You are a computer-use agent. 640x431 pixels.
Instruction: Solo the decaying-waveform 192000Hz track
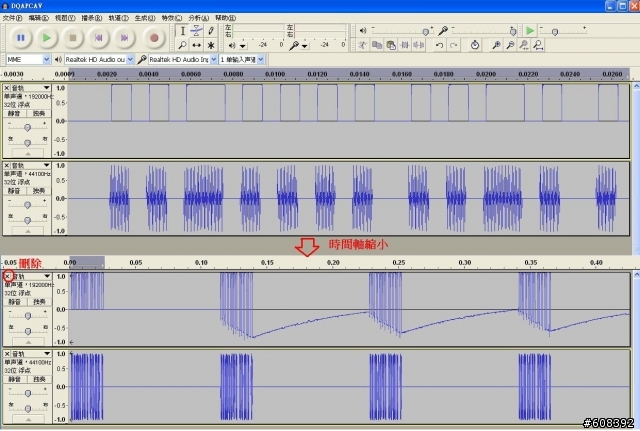(x=39, y=302)
